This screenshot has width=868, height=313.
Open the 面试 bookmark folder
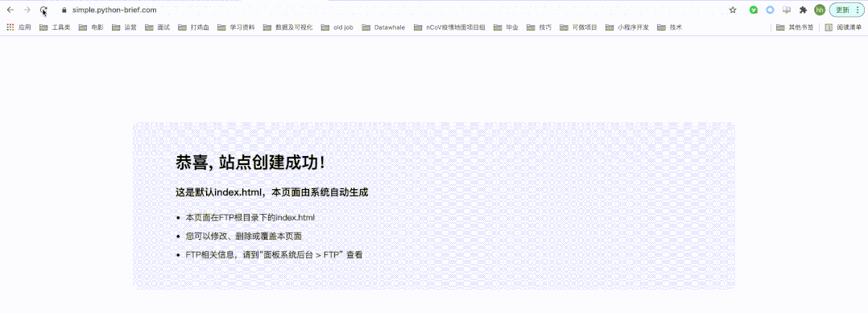157,27
